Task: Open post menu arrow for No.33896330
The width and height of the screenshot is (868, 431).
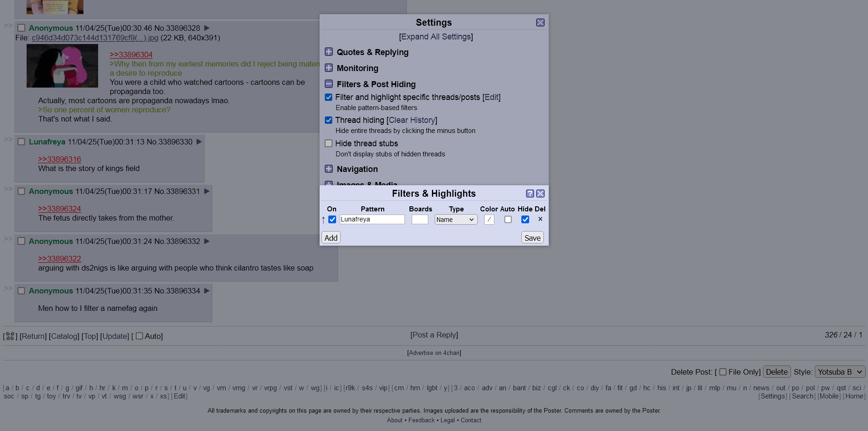Action: (199, 142)
